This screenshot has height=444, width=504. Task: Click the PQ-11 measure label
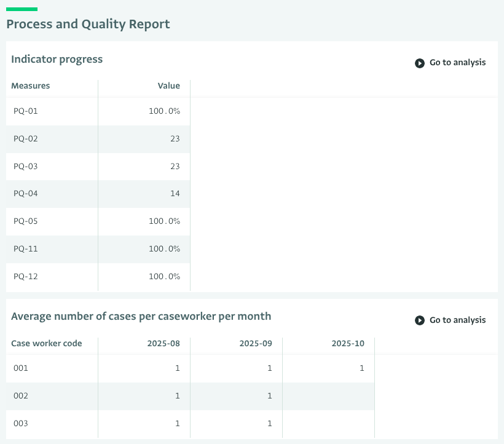point(26,249)
